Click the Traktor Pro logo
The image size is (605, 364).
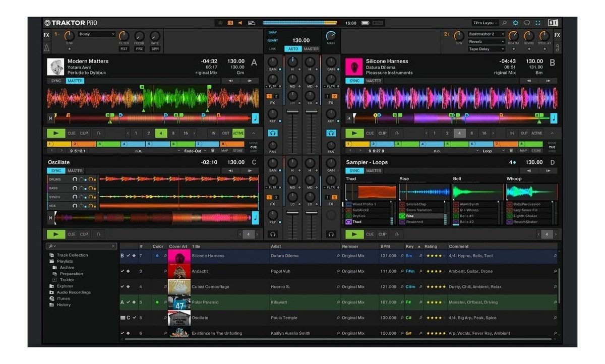click(71, 23)
